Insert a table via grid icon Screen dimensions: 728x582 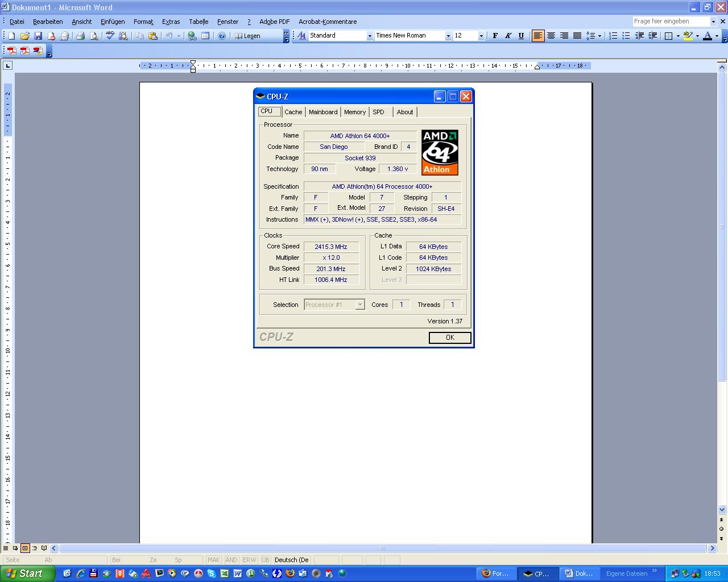205,36
